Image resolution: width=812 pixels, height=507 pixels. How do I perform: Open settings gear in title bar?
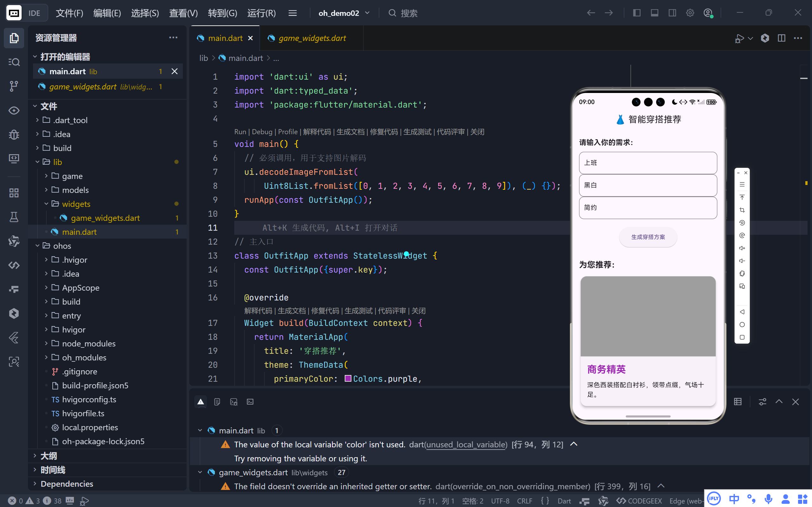tap(690, 13)
